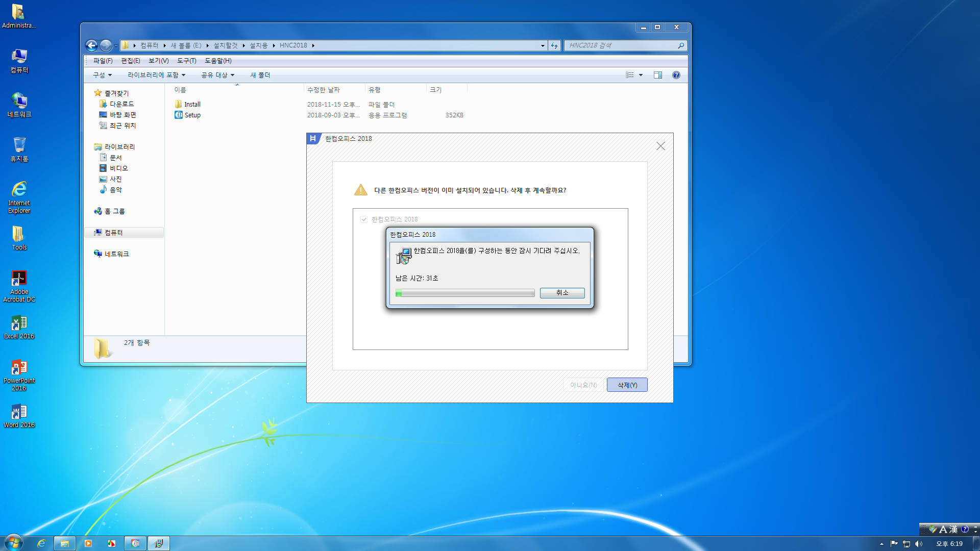The height and width of the screenshot is (551, 980).
Task: Launch Excel 2016 desktop shortcut
Action: click(19, 327)
